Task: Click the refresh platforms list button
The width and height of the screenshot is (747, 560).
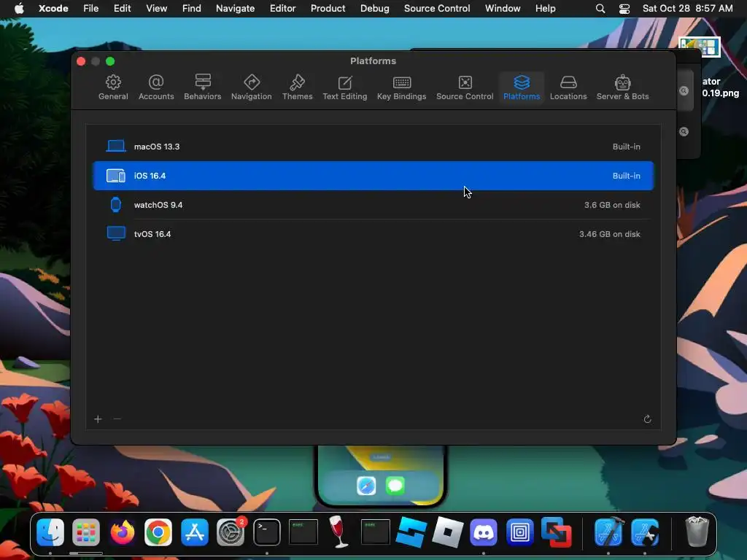Action: pyautogui.click(x=648, y=419)
